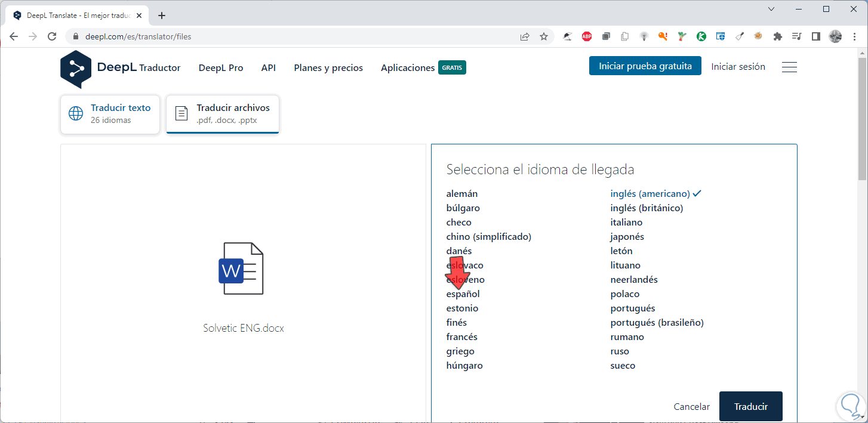Click the Iniciar sesión link

click(x=738, y=66)
